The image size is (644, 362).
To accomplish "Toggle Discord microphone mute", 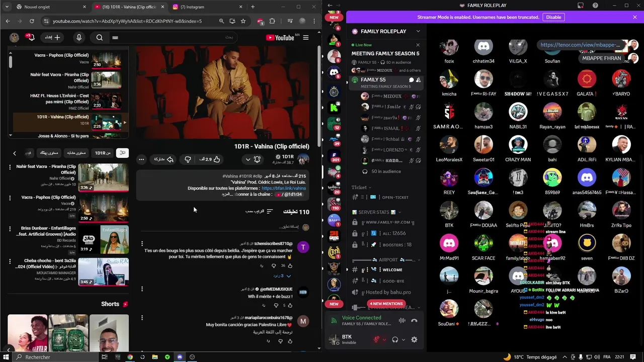I will click(x=376, y=339).
